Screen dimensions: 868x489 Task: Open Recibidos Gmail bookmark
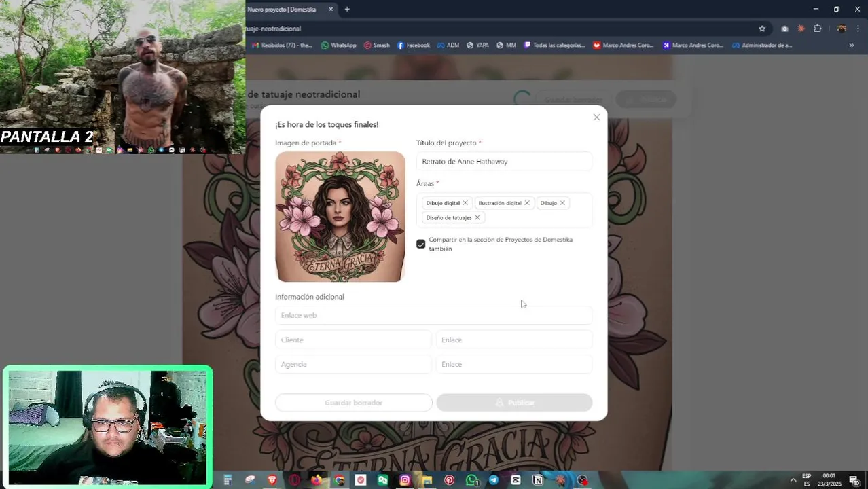(x=282, y=46)
